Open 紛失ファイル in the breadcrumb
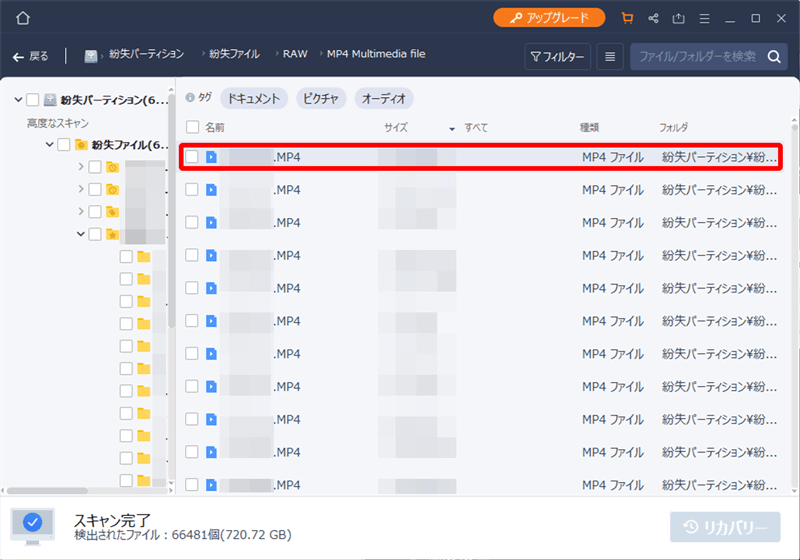 coord(234,54)
